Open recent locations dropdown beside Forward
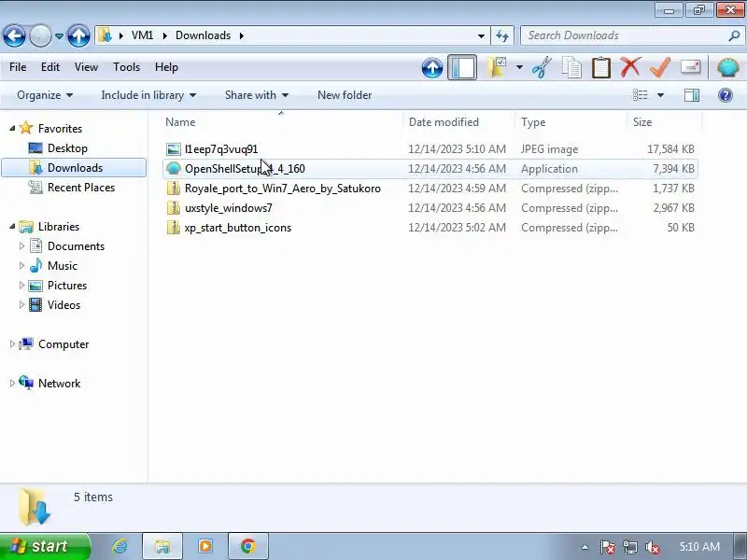747x560 pixels. pyautogui.click(x=59, y=36)
